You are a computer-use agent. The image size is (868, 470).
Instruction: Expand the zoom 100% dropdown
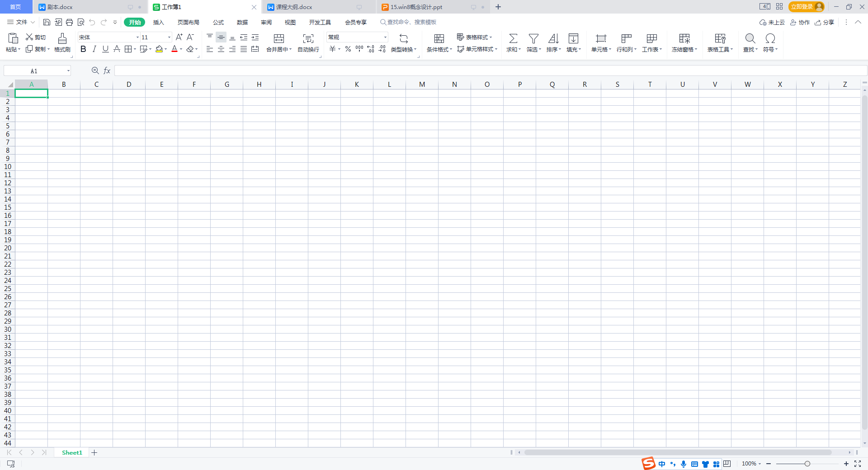759,464
